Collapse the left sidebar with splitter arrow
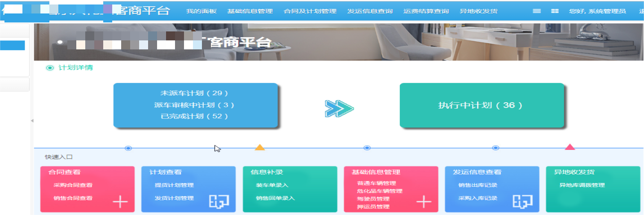 tap(32, 121)
